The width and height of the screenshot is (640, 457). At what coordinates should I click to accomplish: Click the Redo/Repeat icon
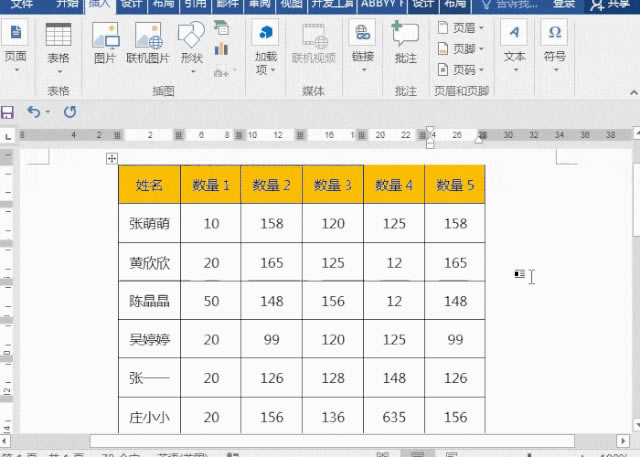pyautogui.click(x=70, y=112)
